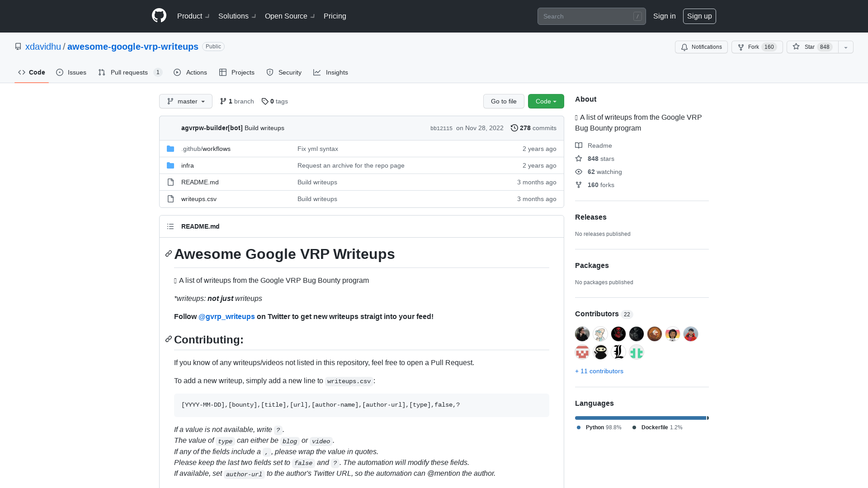Click the 160 forks link
This screenshot has height=488, width=868.
(595, 185)
